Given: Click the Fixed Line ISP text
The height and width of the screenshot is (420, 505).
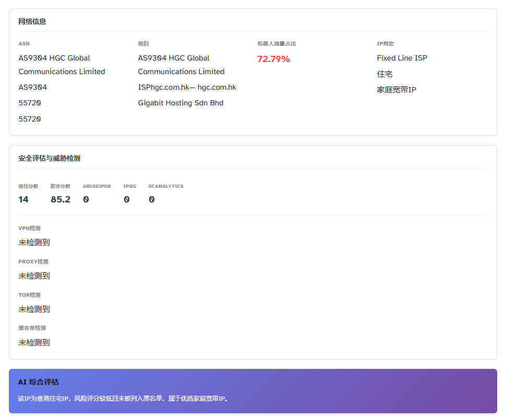Looking at the screenshot, I should (x=402, y=58).
